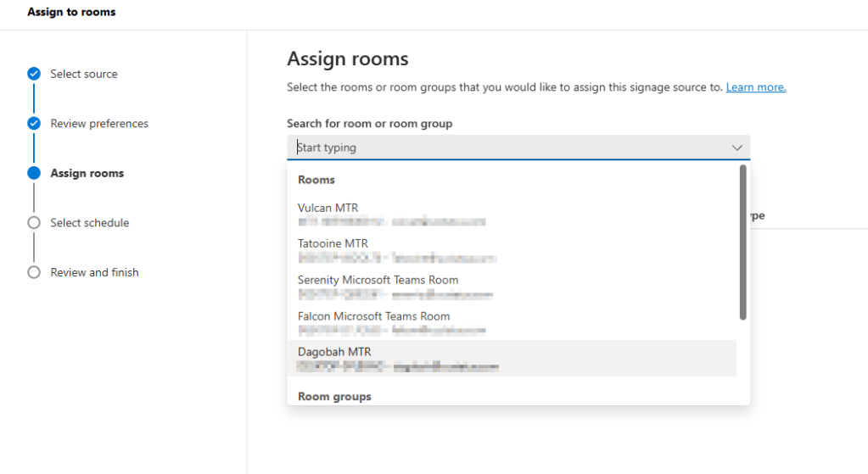Open the Review preferences step
Viewport: 868px width, 474px height.
click(99, 124)
